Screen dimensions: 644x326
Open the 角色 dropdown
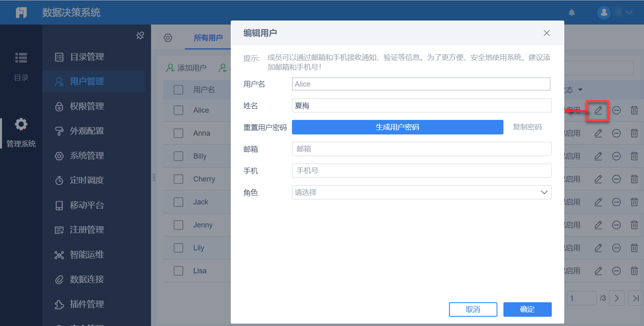point(422,192)
